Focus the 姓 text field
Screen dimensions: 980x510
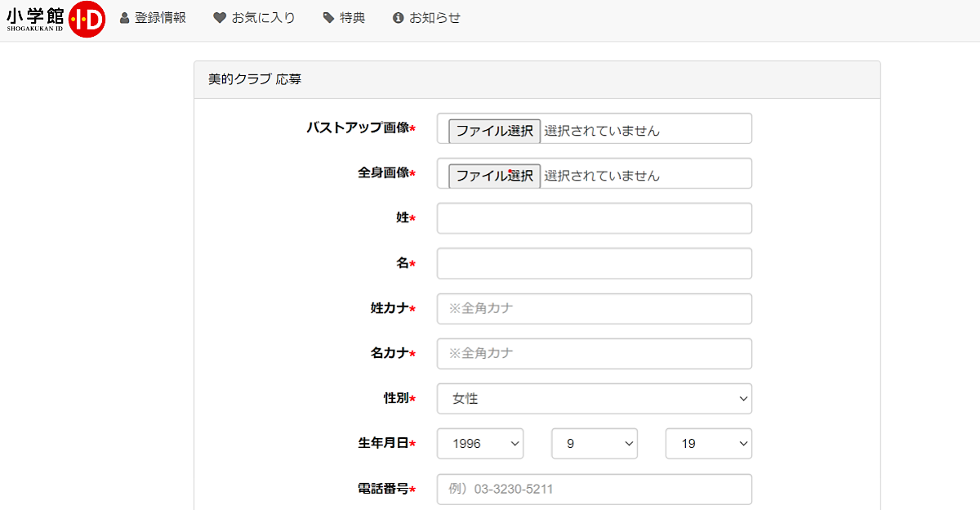[x=595, y=218]
